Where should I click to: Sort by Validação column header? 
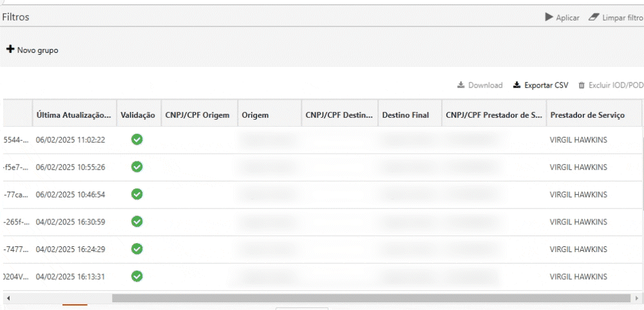(138, 115)
